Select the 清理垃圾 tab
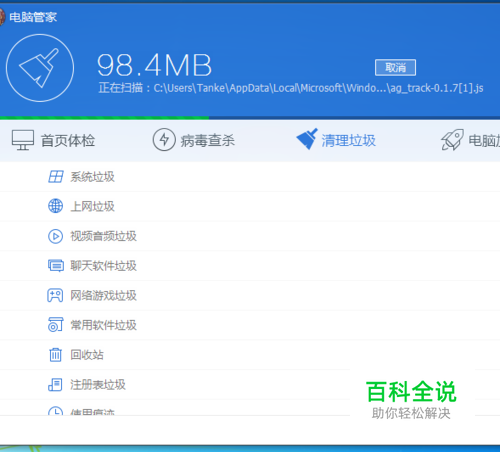Viewport: 500px width, 452px height. [x=336, y=140]
